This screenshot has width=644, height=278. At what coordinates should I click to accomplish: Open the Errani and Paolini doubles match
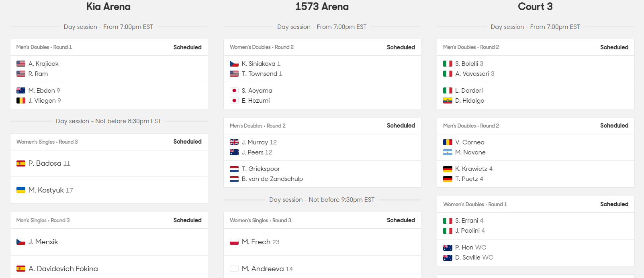[x=536, y=231]
